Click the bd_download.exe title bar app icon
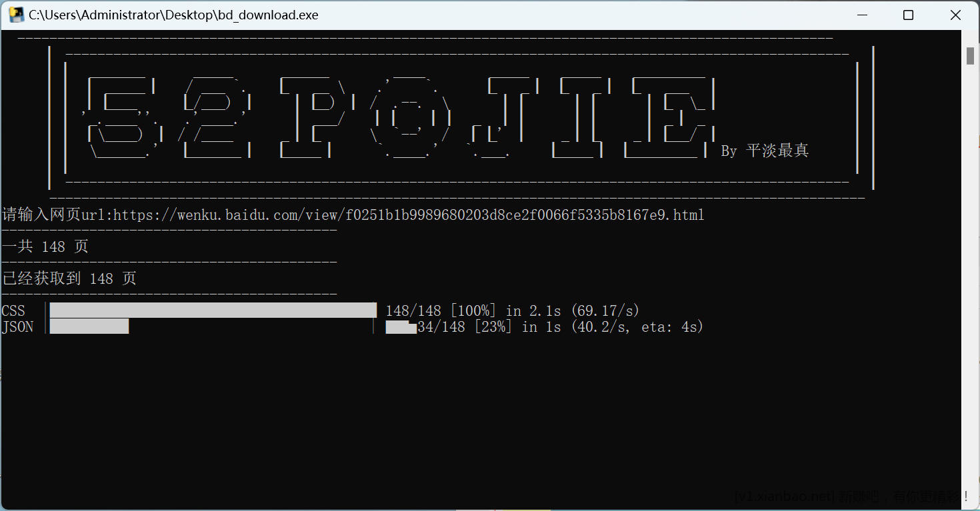The image size is (980, 511). coord(16,15)
